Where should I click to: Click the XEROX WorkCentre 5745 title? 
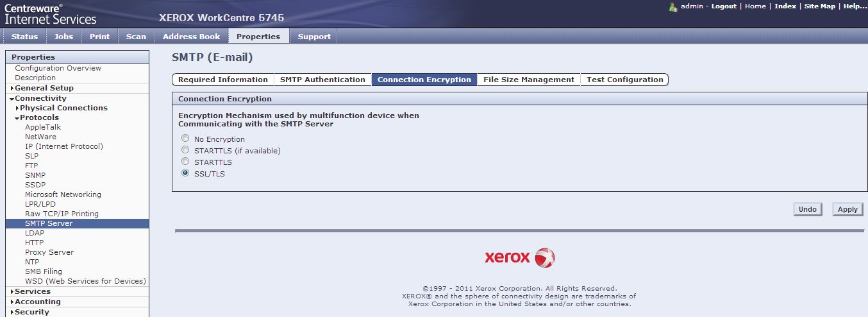pyautogui.click(x=221, y=18)
